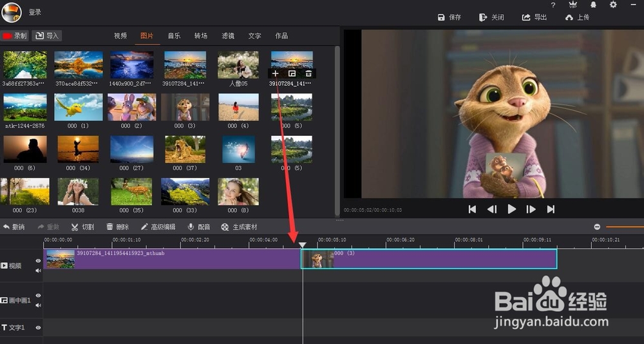Play the preview video

click(511, 209)
